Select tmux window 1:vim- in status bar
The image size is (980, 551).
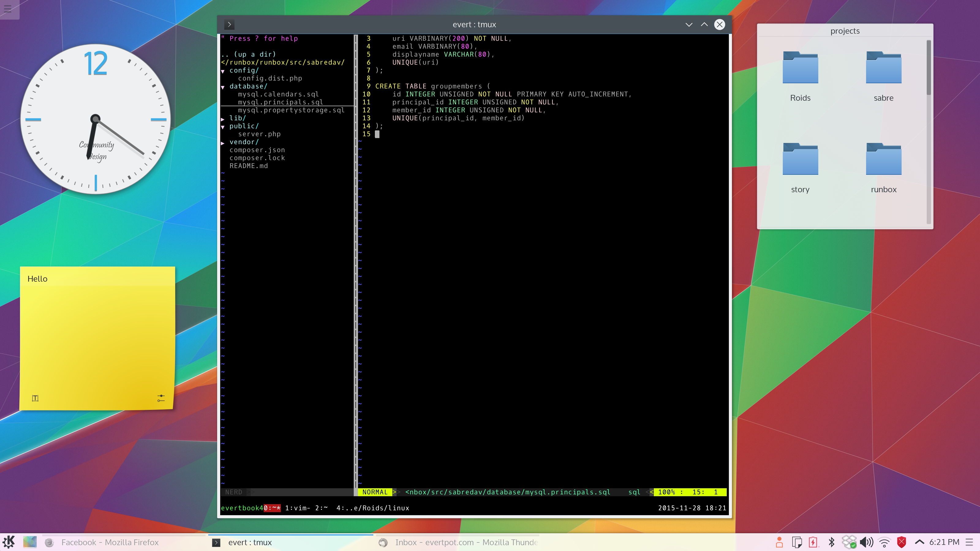[x=297, y=508]
